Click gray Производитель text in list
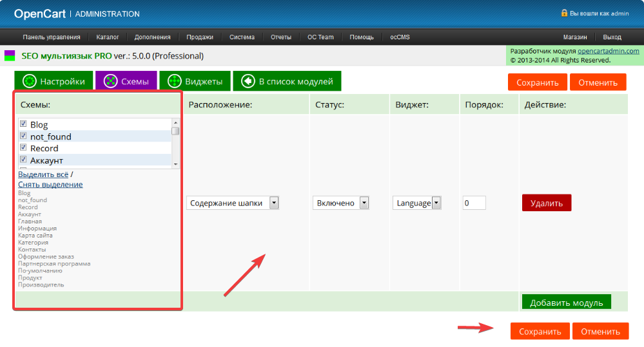This screenshot has width=644, height=347. pyautogui.click(x=41, y=285)
